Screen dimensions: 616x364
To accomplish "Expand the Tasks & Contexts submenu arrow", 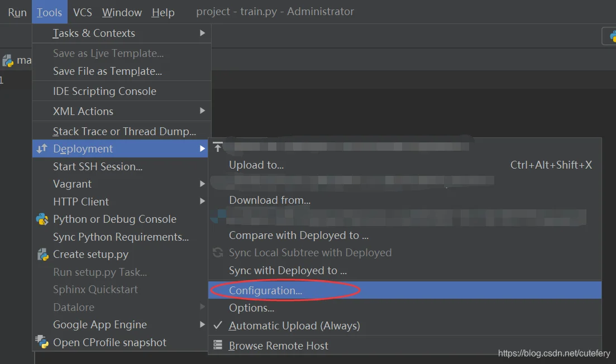I will [x=202, y=33].
